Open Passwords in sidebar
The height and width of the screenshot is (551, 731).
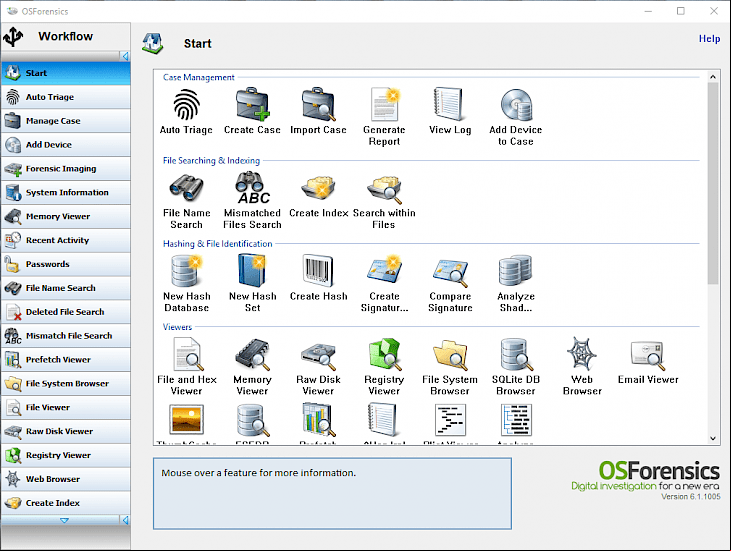[66, 264]
